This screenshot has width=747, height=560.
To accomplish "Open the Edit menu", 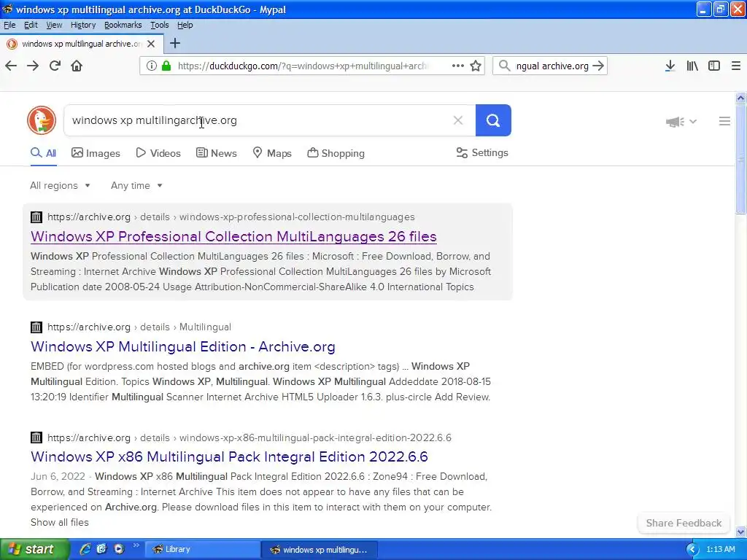I will [31, 25].
